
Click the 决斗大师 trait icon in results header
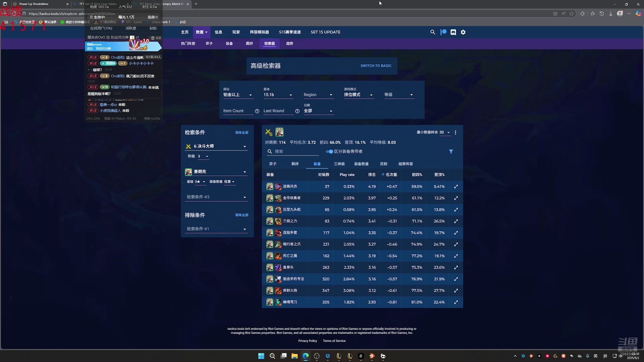269,132
